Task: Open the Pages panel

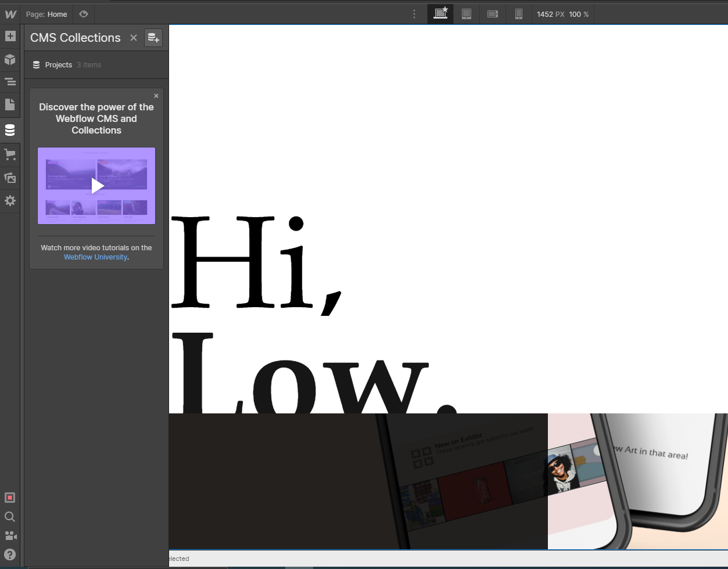Action: coord(10,105)
